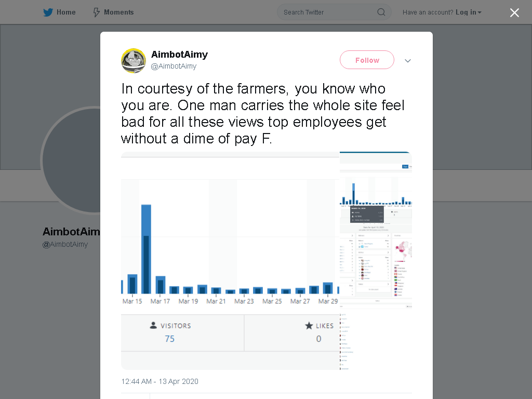Open AimbotAimy's avatar in the tweet
The image size is (532, 399).
tap(134, 61)
